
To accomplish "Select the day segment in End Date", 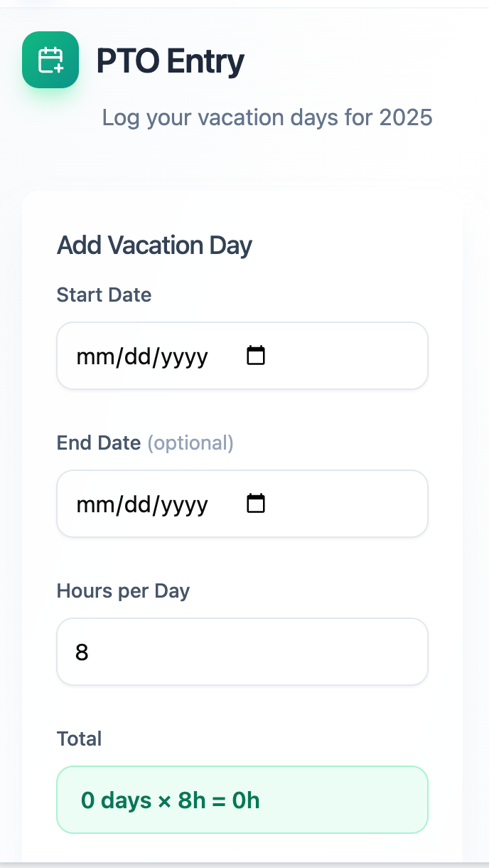I will 132,504.
